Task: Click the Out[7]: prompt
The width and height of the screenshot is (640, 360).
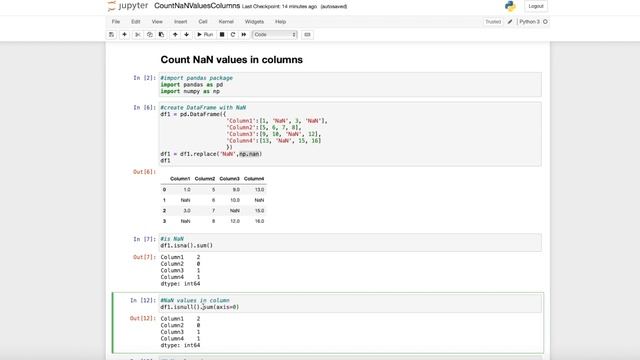Action: coord(144,257)
